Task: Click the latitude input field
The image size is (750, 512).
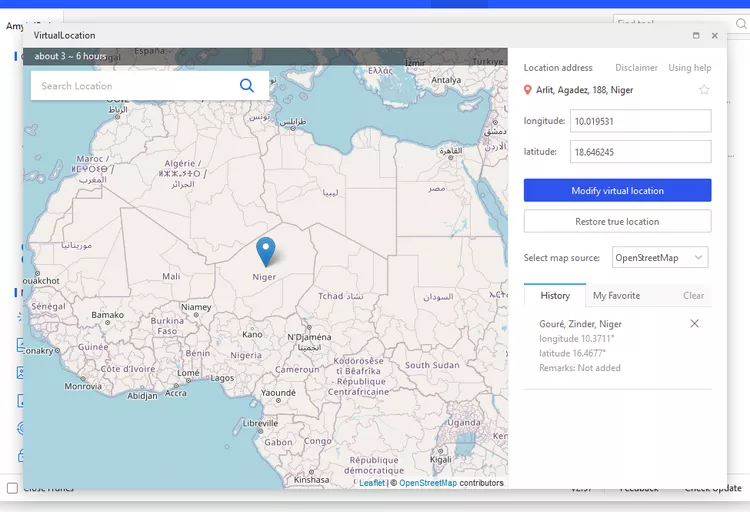Action: click(640, 152)
